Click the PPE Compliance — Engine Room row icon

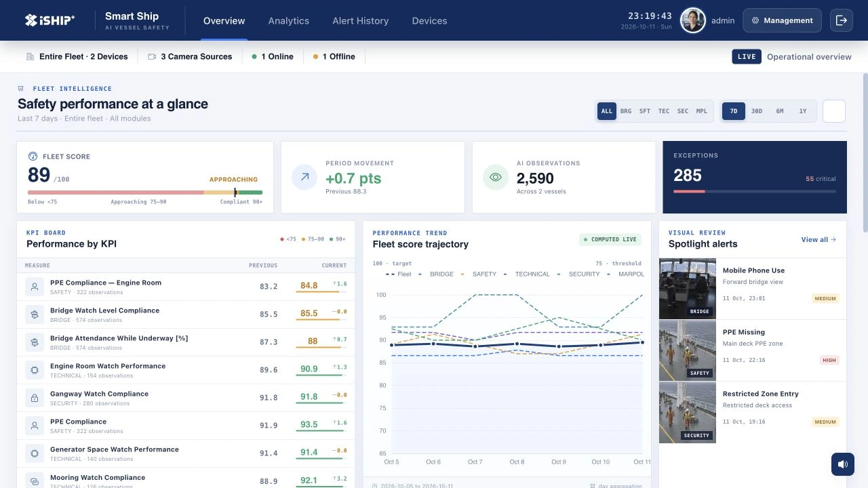[x=35, y=287]
